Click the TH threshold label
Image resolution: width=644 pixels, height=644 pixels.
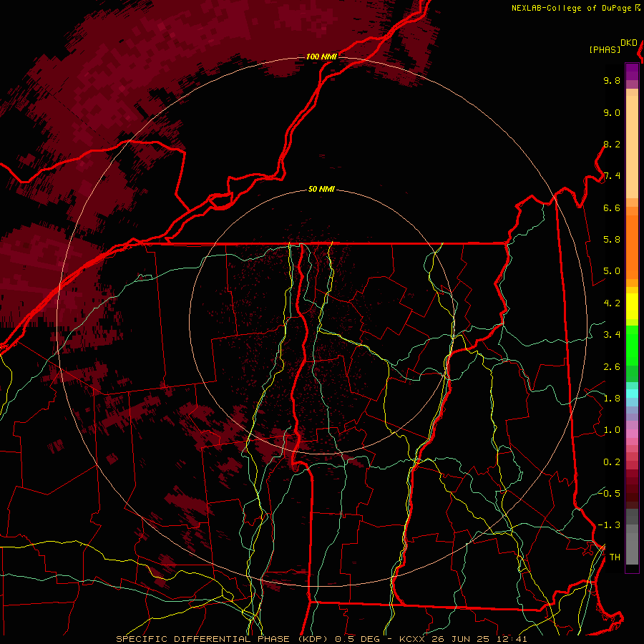615,557
